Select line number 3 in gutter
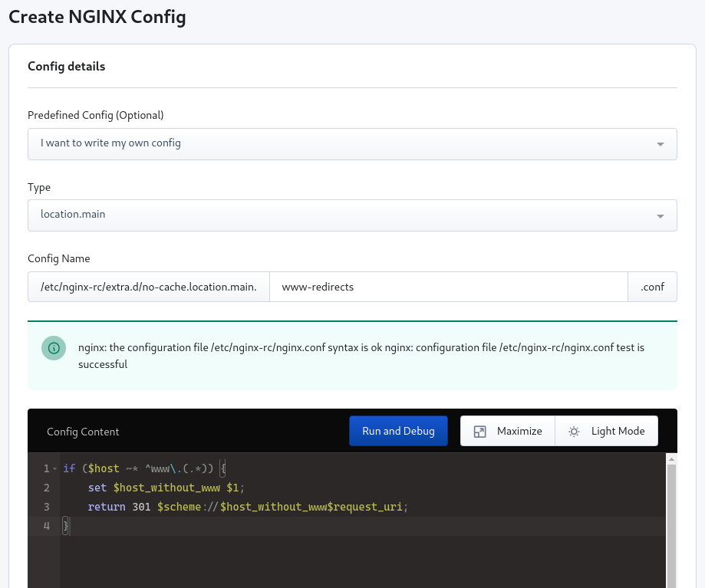705x588 pixels. [x=46, y=508]
